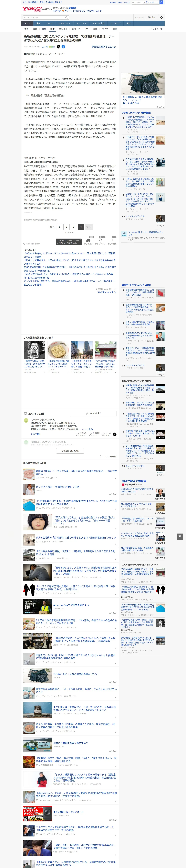Click 記事に関する報告 report icon link
The height and width of the screenshot is (868, 186).
[31, 243]
